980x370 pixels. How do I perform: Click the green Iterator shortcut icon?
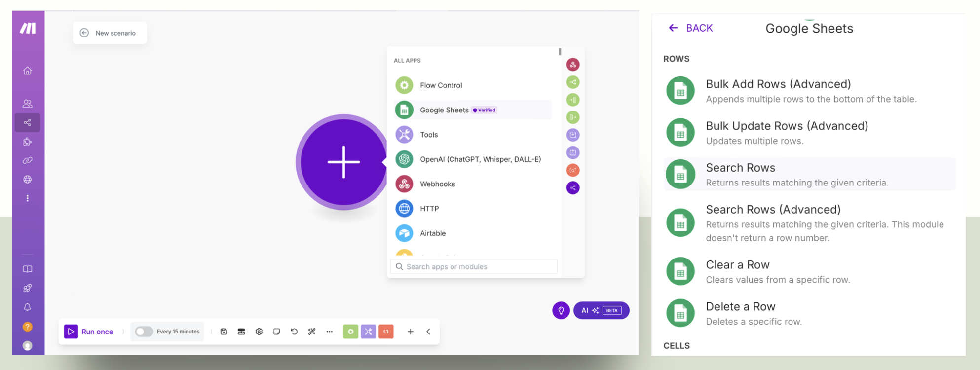(573, 117)
